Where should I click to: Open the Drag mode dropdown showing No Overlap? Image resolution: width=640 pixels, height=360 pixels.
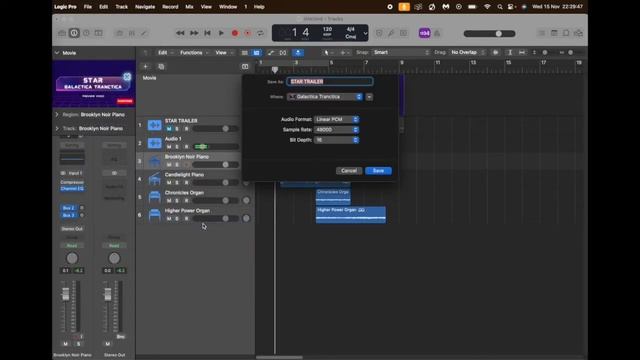(x=467, y=52)
